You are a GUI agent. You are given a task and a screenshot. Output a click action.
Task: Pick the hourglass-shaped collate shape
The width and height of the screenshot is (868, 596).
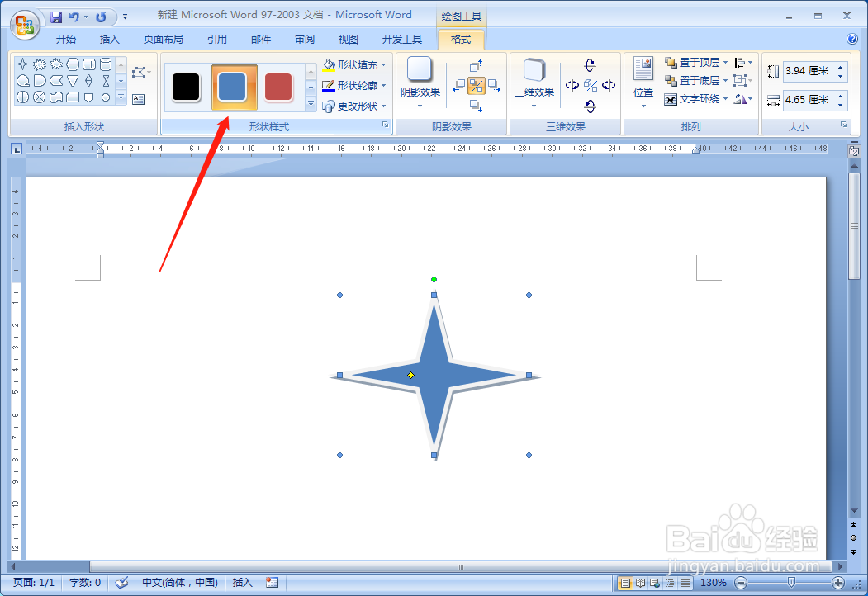click(106, 81)
